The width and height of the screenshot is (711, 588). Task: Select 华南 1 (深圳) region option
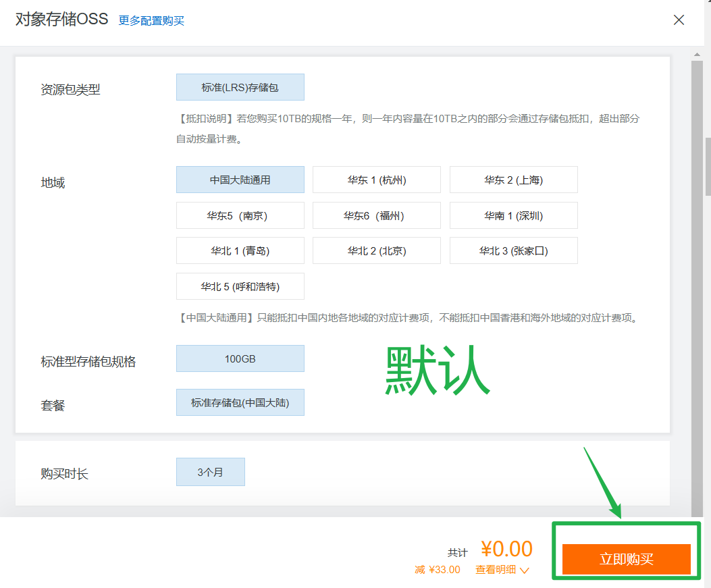[x=514, y=215]
